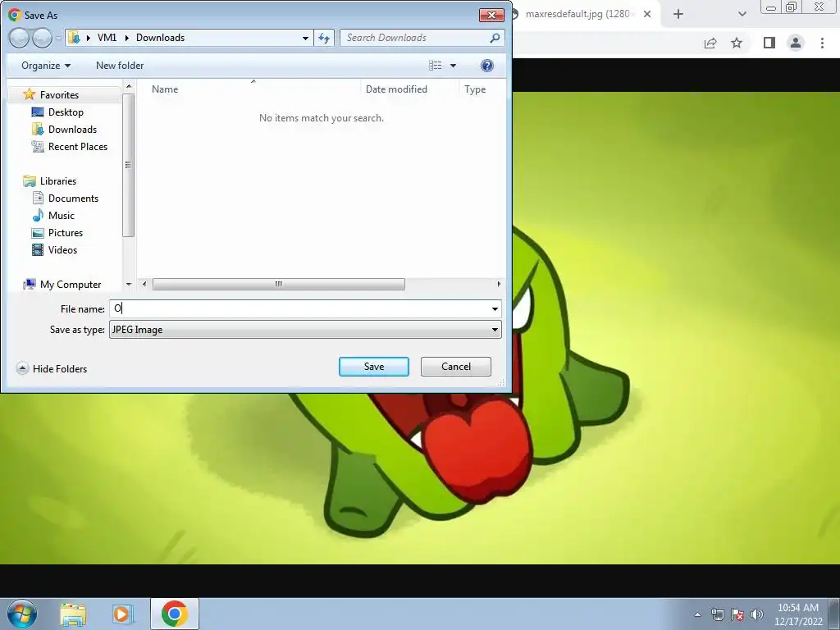Viewport: 840px width, 630px height.
Task: Open the recent pages dropdown next to Forward
Action: point(58,38)
